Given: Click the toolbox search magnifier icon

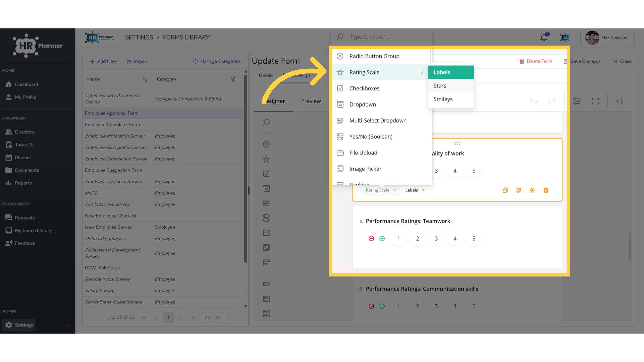Looking at the screenshot, I should (266, 122).
